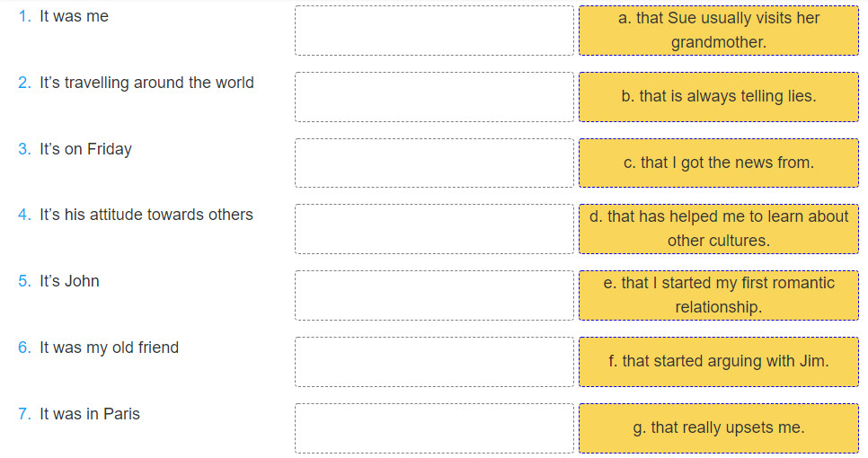Screen dimensions: 868x458
Task: Select card 'g. that really upsets me'
Action: point(719,428)
